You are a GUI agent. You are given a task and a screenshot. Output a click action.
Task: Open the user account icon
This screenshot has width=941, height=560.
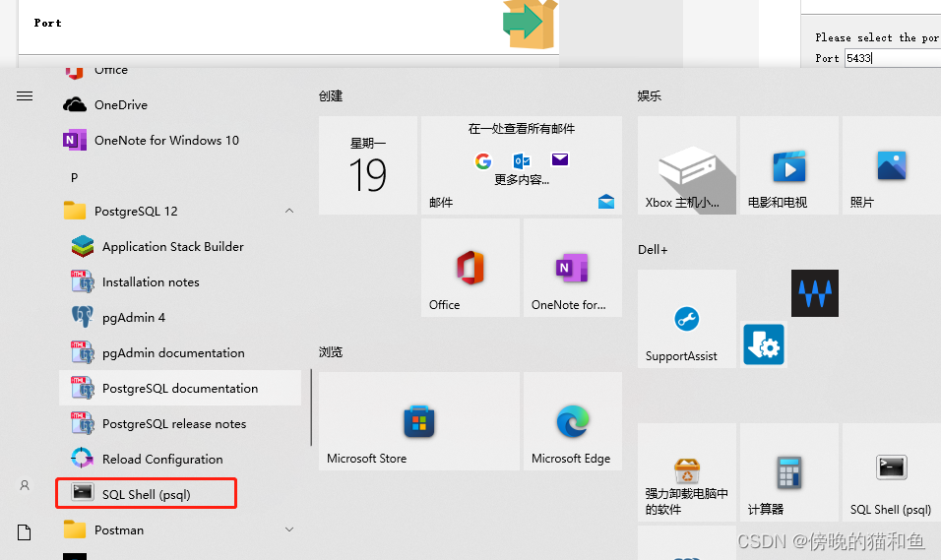point(25,485)
